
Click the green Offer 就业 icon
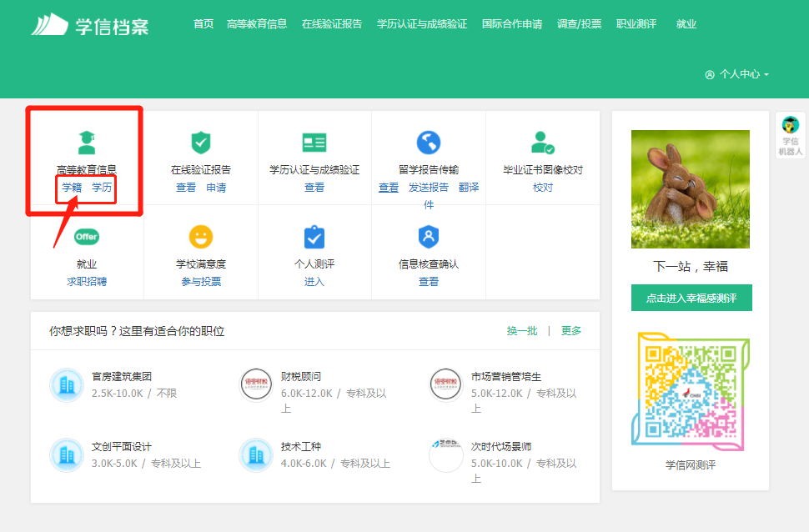(x=87, y=237)
